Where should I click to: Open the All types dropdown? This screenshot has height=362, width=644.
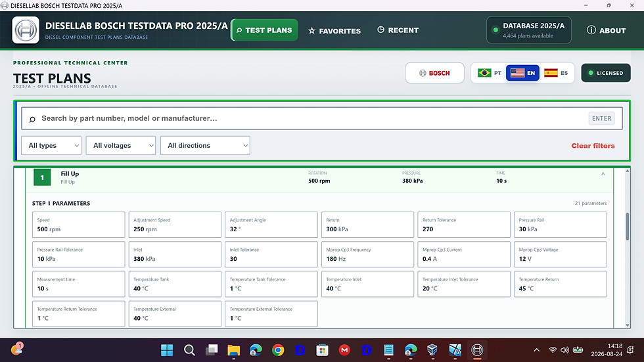51,145
